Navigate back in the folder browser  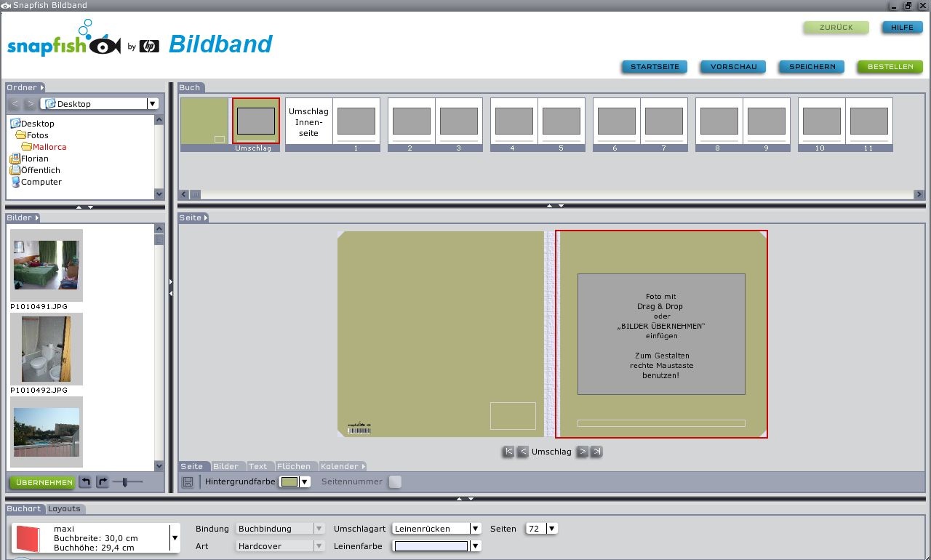click(x=15, y=104)
